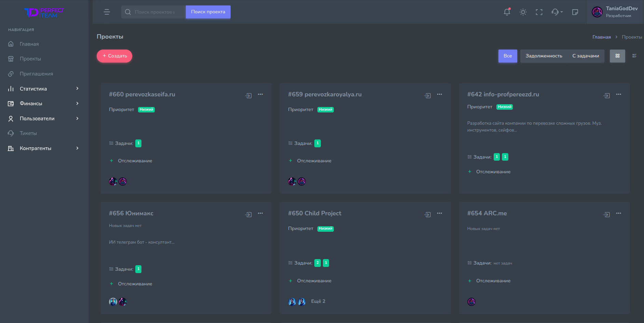
Task: Click the Создать button
Action: click(x=114, y=56)
